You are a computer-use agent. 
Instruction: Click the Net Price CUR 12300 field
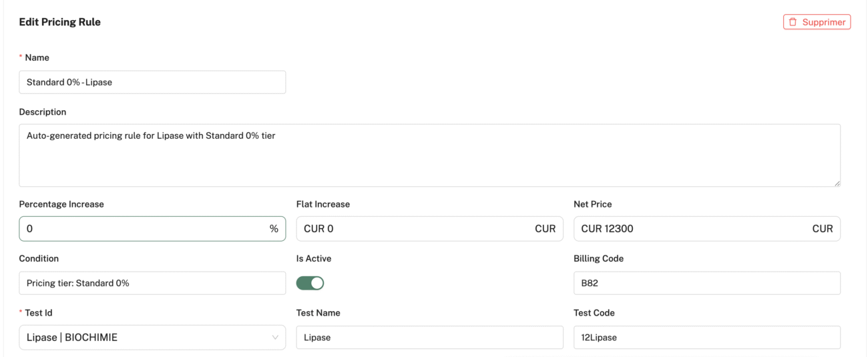point(707,228)
